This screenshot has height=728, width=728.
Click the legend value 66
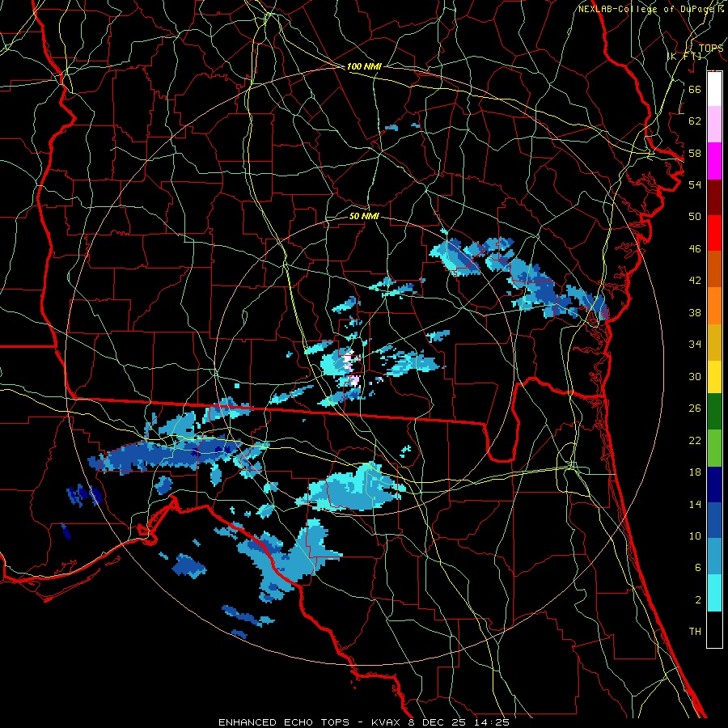695,89
